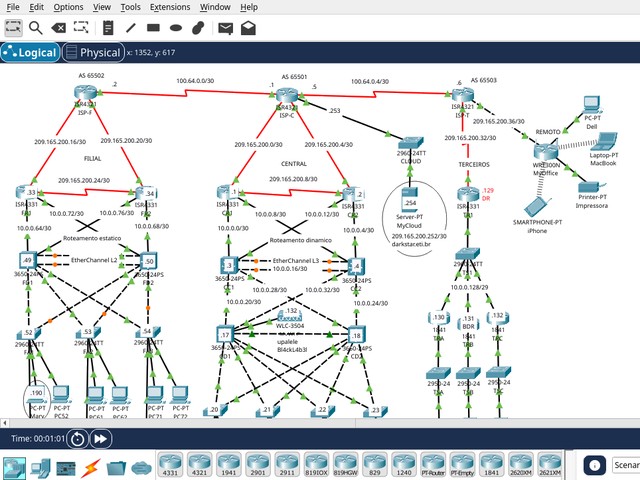Open the Extensions menu
The height and width of the screenshot is (480, 640).
coord(170,7)
